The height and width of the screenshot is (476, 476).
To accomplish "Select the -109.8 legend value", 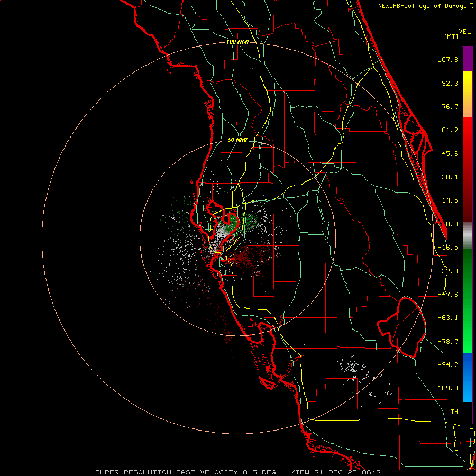I will [446, 388].
